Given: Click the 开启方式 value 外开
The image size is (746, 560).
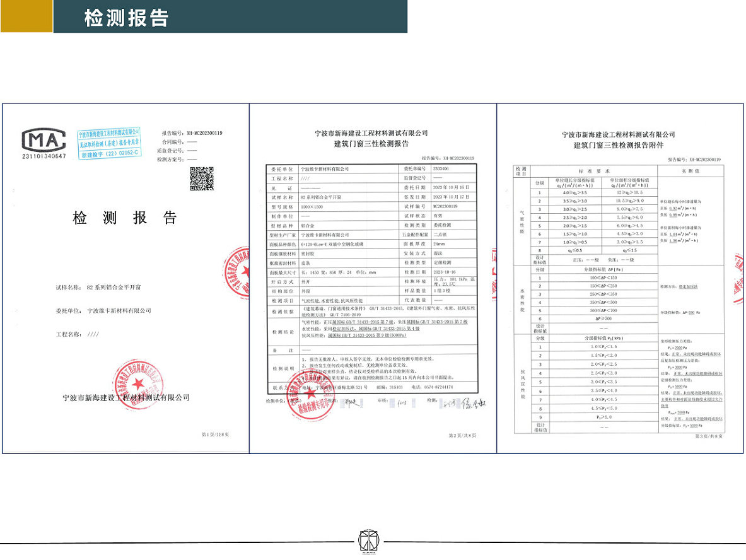Looking at the screenshot, I should (x=305, y=282).
